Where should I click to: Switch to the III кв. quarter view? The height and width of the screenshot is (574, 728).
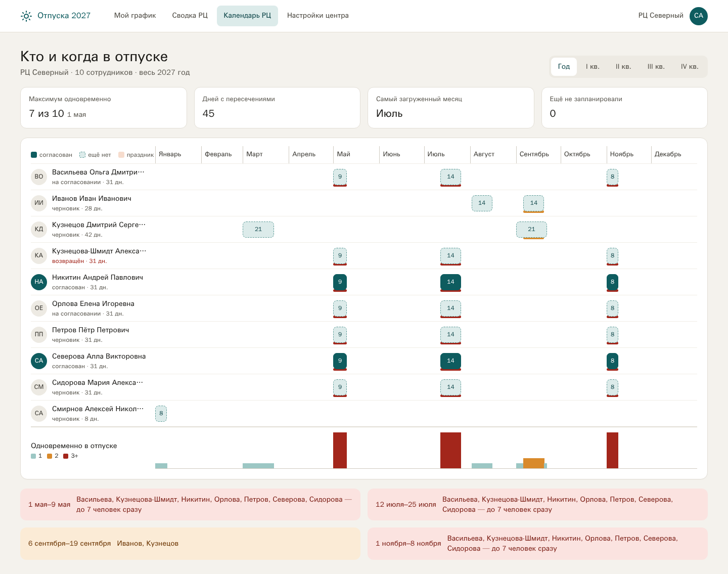click(x=656, y=67)
